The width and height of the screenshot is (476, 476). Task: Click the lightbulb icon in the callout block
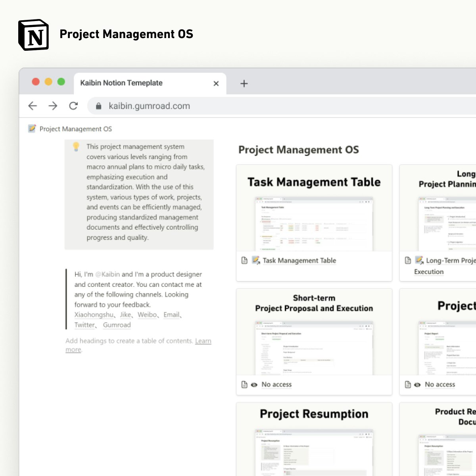[75, 147]
